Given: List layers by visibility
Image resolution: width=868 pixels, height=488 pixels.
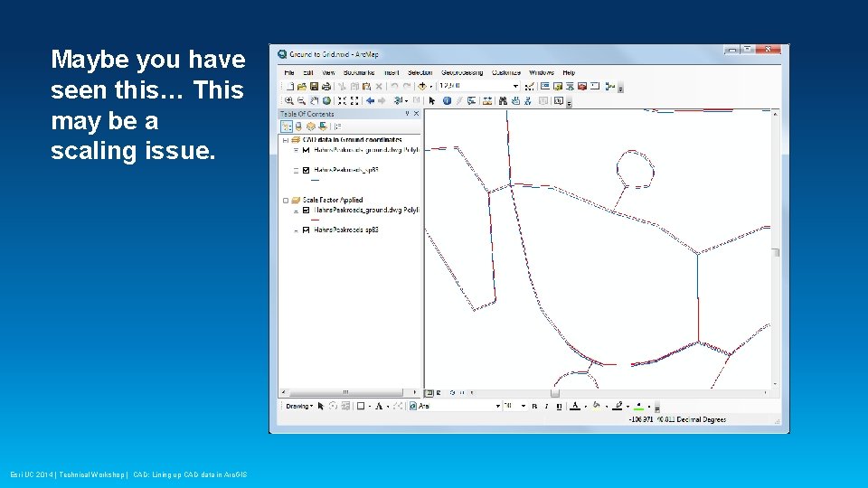Looking at the screenshot, I should (310, 127).
